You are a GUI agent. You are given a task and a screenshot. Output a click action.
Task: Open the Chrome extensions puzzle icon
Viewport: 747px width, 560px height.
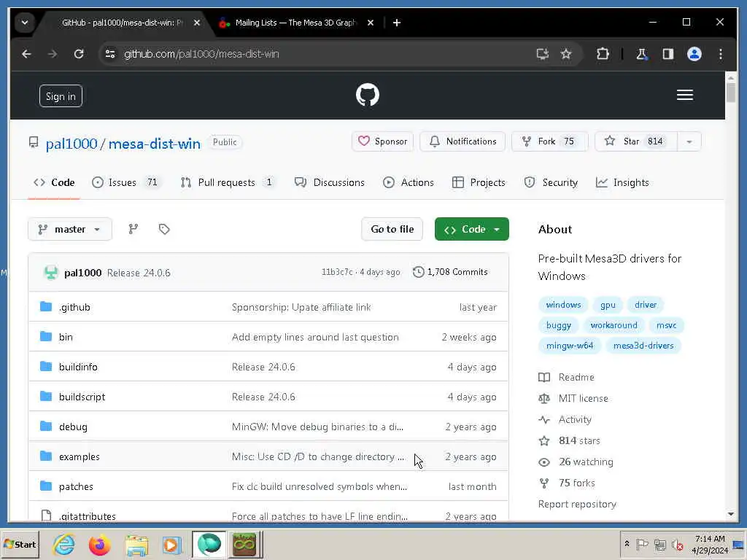coord(603,54)
